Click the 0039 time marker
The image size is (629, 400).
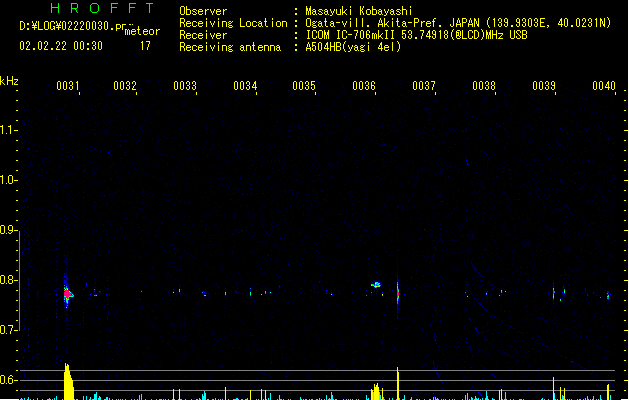coord(544,86)
